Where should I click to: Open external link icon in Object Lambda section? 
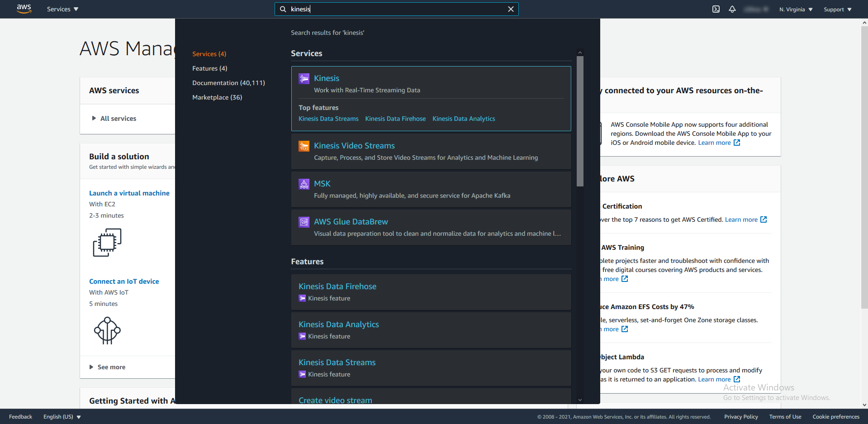pos(737,379)
